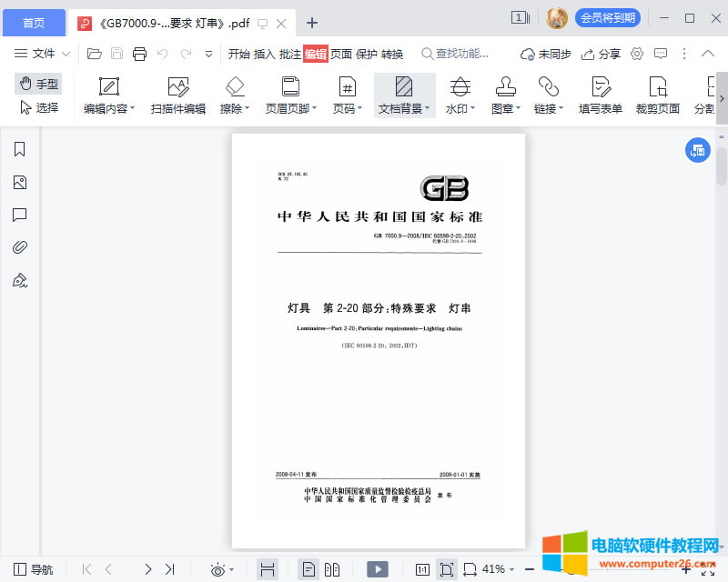Enable the 手型 hand tool
Image resolution: width=728 pixels, height=582 pixels.
[37, 83]
